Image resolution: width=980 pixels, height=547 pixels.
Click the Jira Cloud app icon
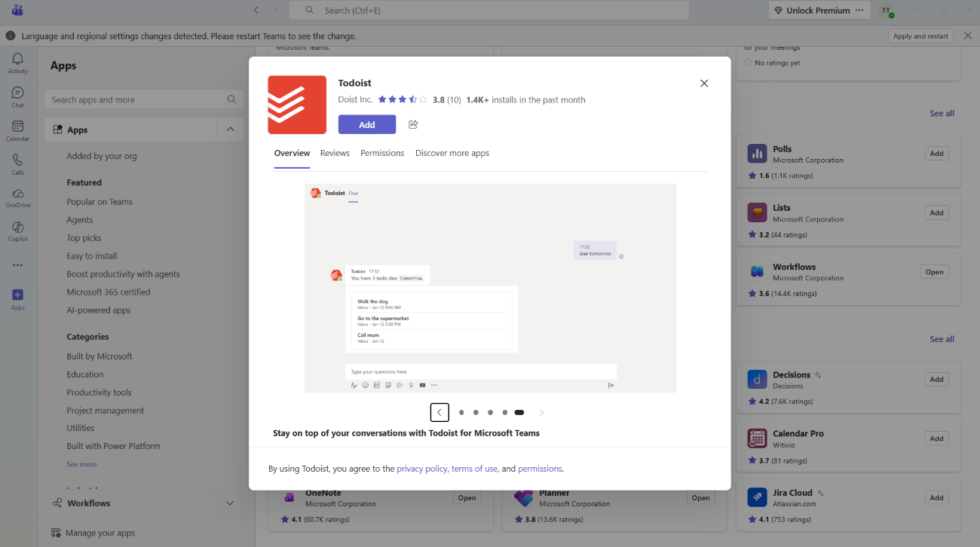click(x=757, y=497)
